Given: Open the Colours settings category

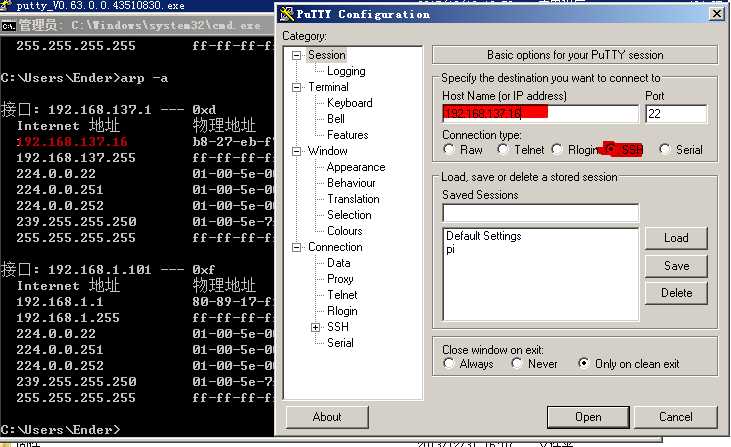Looking at the screenshot, I should click(345, 231).
